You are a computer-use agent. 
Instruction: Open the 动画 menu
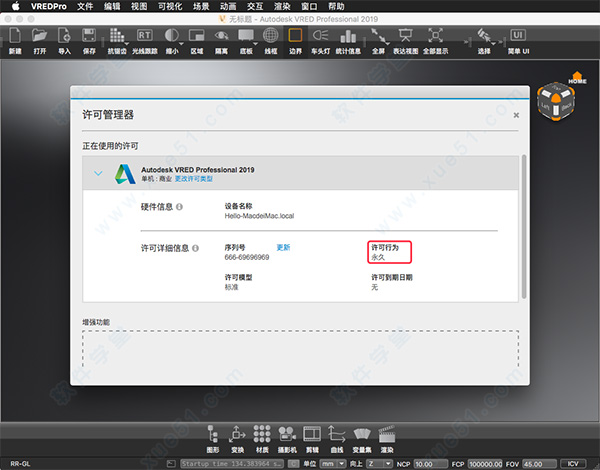tap(228, 7)
